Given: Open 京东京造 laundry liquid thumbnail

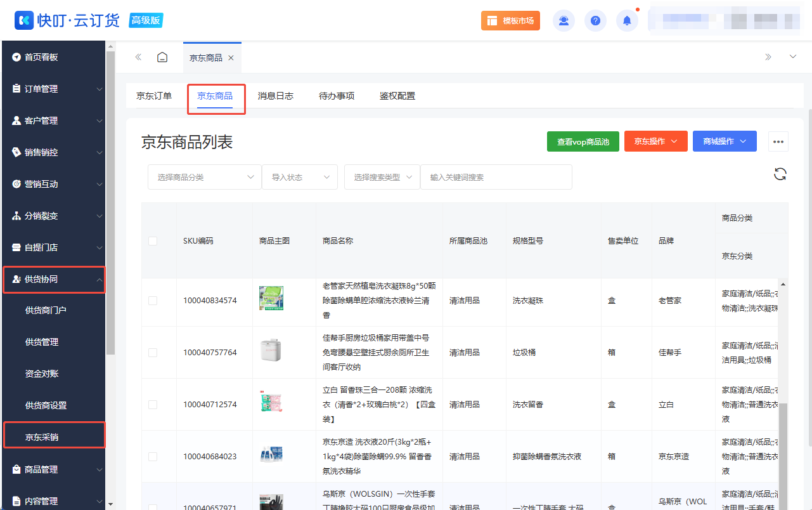Looking at the screenshot, I should [x=271, y=454].
